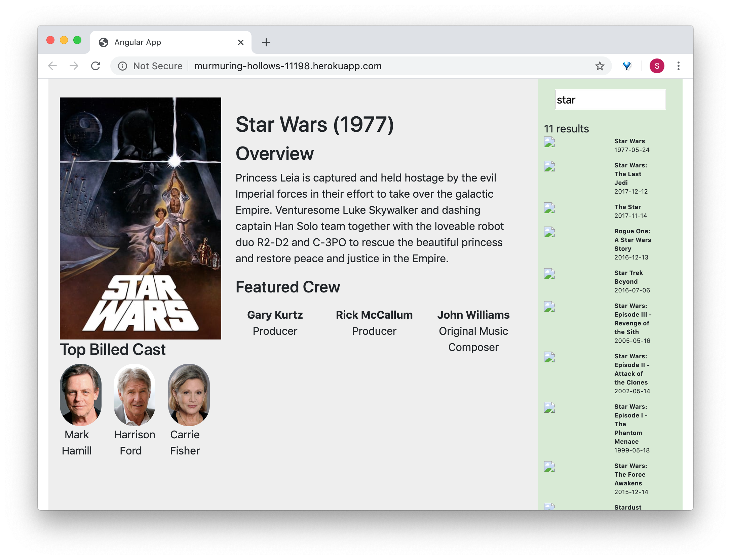Open a new tab with plus button

point(266,42)
